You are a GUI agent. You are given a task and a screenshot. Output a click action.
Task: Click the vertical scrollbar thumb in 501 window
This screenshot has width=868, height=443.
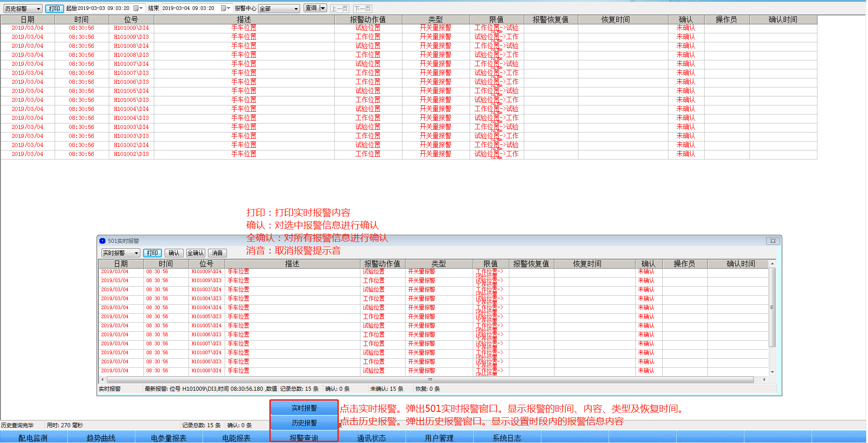pos(772,307)
